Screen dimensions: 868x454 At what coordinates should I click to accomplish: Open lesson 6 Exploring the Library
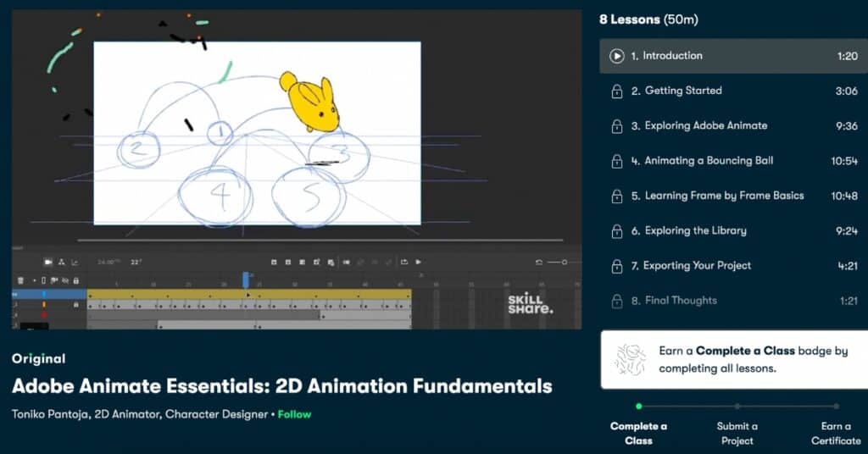[x=693, y=230]
